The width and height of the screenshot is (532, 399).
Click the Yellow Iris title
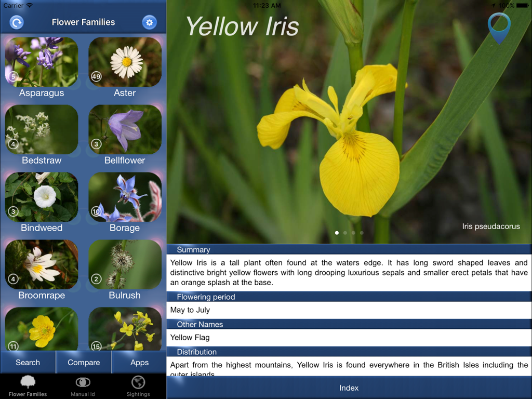pyautogui.click(x=242, y=26)
